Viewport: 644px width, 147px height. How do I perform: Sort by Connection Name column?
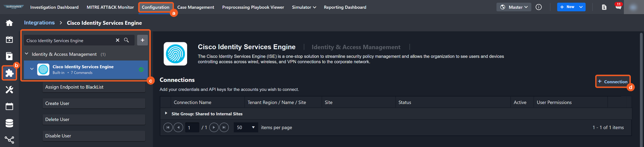click(x=192, y=102)
